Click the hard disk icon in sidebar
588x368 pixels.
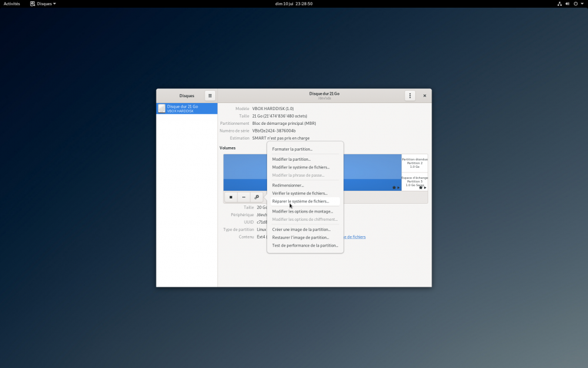point(162,108)
